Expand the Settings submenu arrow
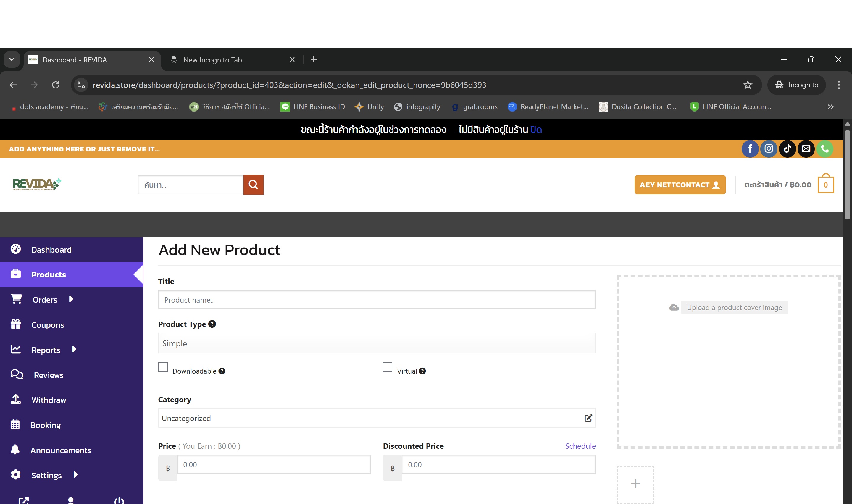Image resolution: width=852 pixels, height=504 pixels. (75, 475)
